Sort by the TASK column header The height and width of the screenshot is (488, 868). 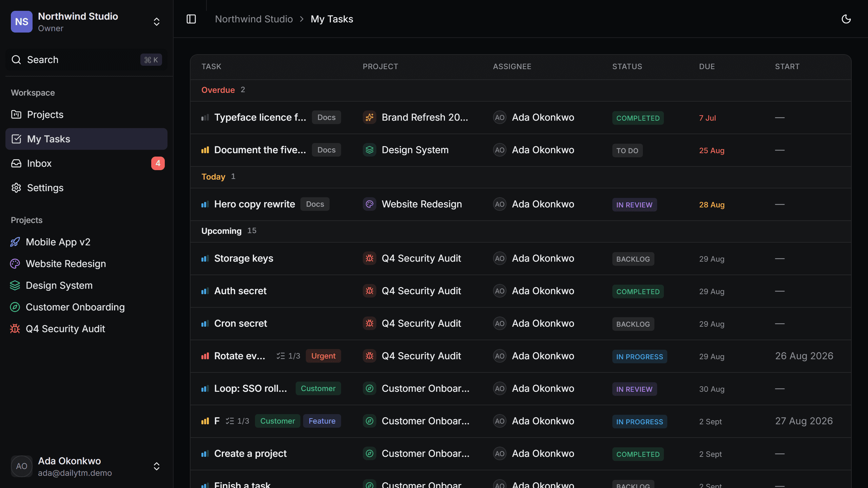point(211,66)
